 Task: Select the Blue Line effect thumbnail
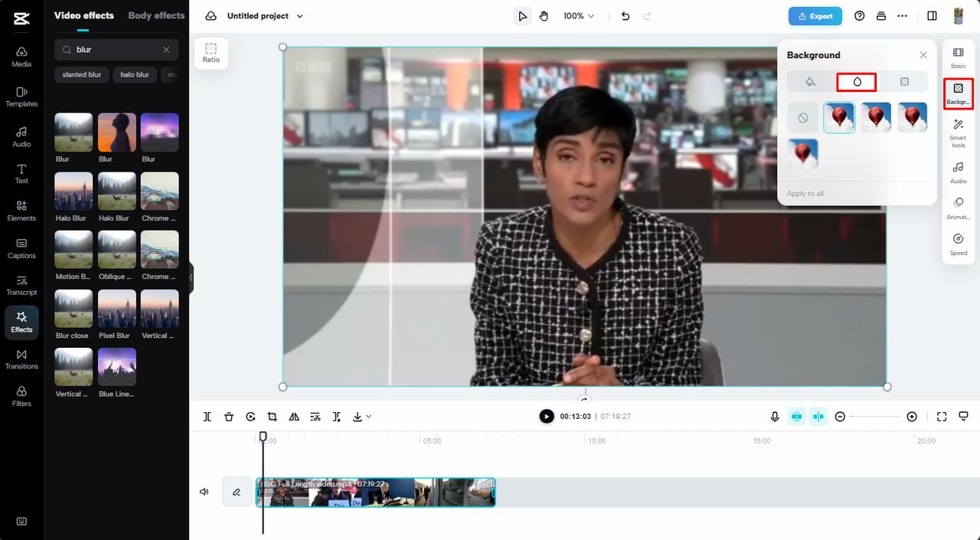tap(117, 367)
